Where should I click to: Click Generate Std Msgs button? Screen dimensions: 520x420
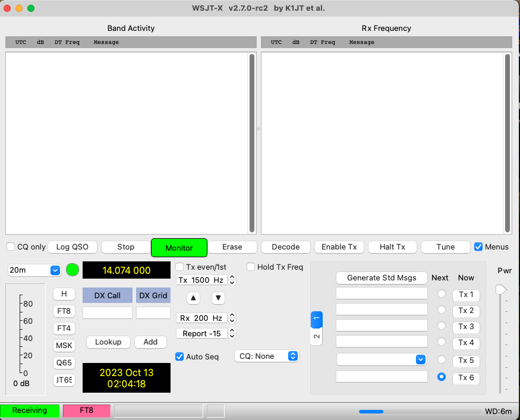pos(382,278)
